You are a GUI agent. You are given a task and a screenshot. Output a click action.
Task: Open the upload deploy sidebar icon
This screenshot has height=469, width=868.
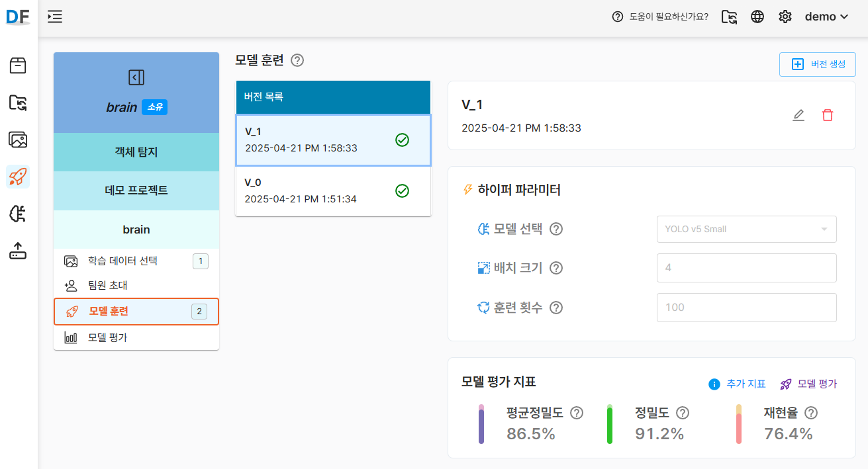[18, 251]
